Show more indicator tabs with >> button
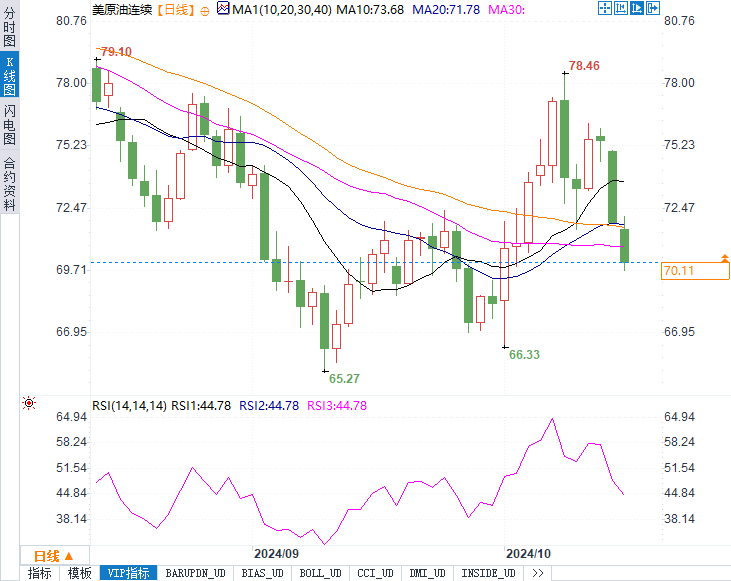Screen dimensions: 731x581 point(537,573)
